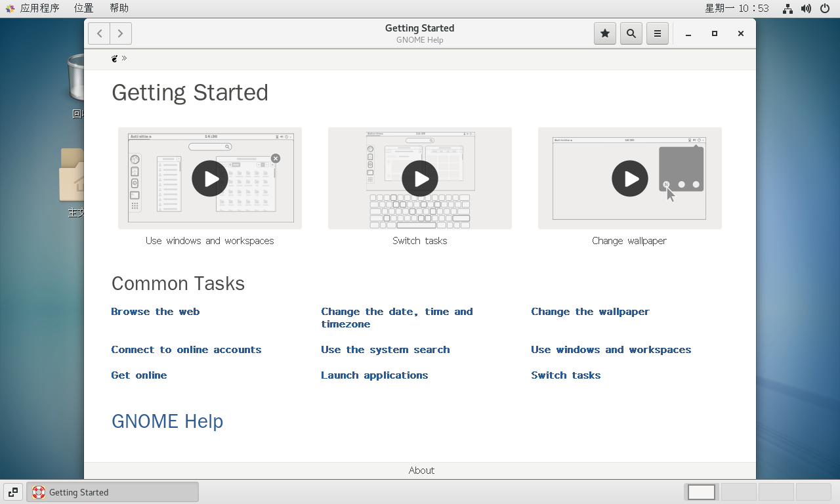840x504 pixels.
Task: Click the show desktop icon in taskbar
Action: pos(12,492)
